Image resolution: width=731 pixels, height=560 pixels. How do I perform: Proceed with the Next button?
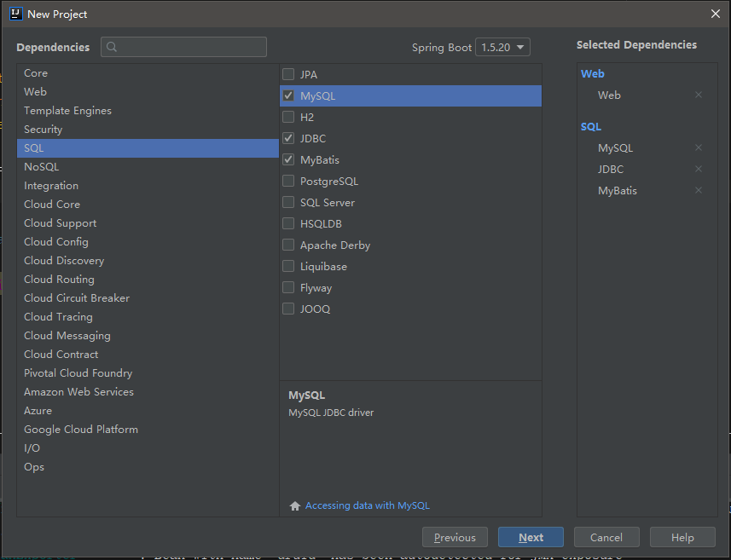point(531,538)
